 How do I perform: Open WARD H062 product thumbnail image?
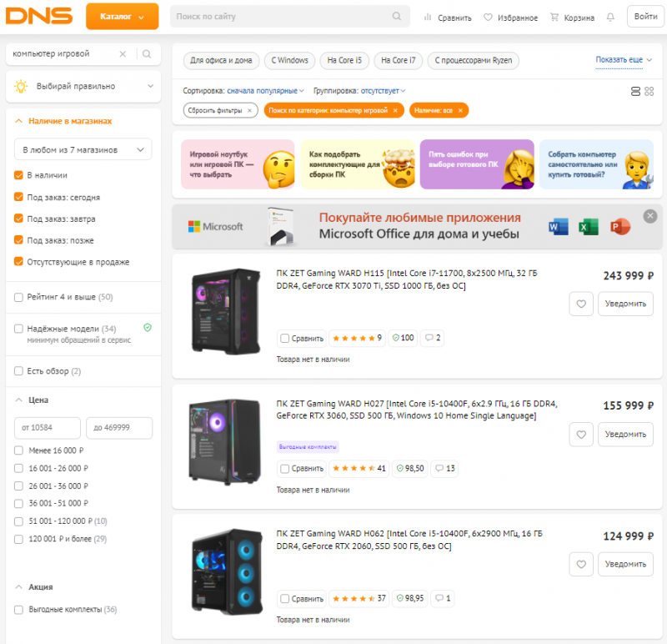point(226,571)
